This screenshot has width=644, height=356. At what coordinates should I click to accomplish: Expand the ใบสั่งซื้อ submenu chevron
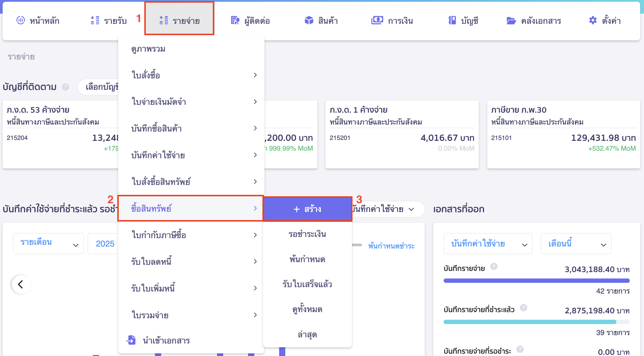(256, 75)
